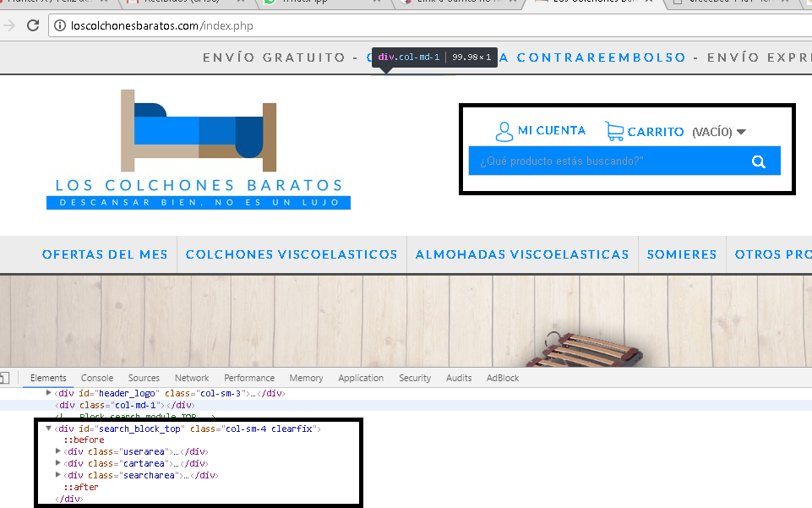Viewport: 812px width, 508px height.
Task: Switch to the Console tab in DevTools
Action: click(97, 378)
